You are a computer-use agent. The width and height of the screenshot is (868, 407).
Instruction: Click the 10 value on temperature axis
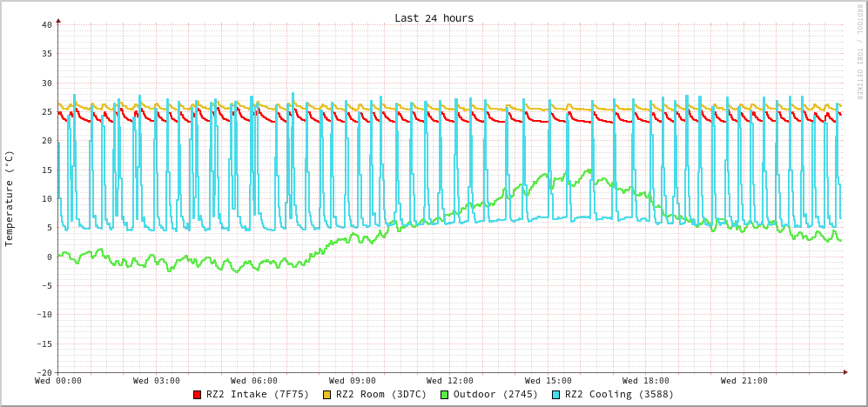coord(46,198)
